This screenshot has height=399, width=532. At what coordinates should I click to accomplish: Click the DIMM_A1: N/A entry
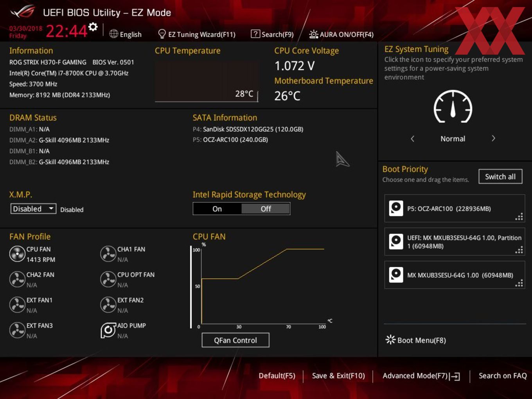29,129
